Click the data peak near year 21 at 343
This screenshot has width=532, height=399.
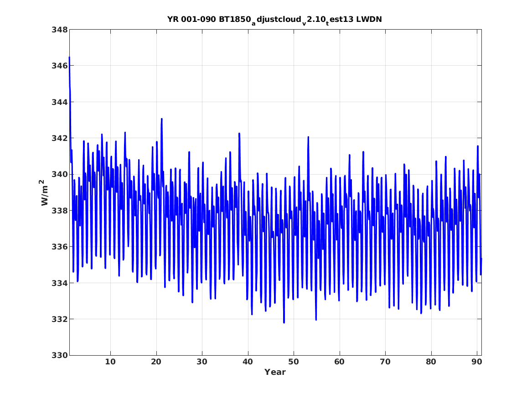pos(162,119)
